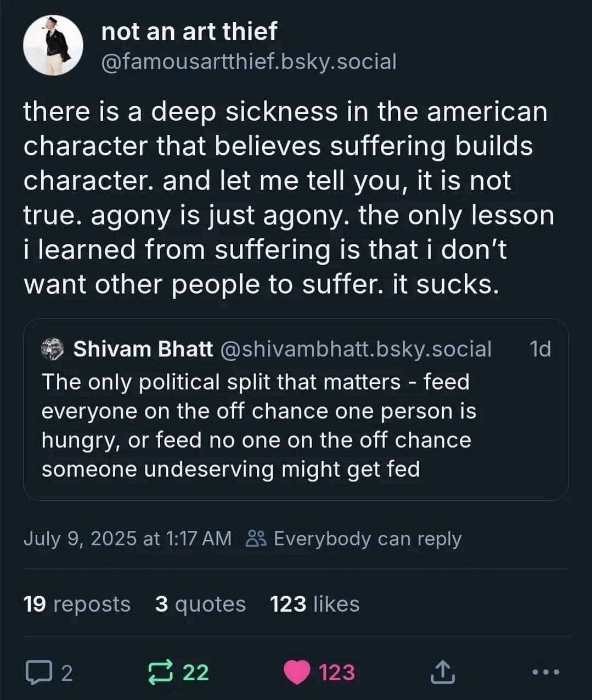Click the reply speech bubble icon
592x700 pixels.
tap(37, 672)
